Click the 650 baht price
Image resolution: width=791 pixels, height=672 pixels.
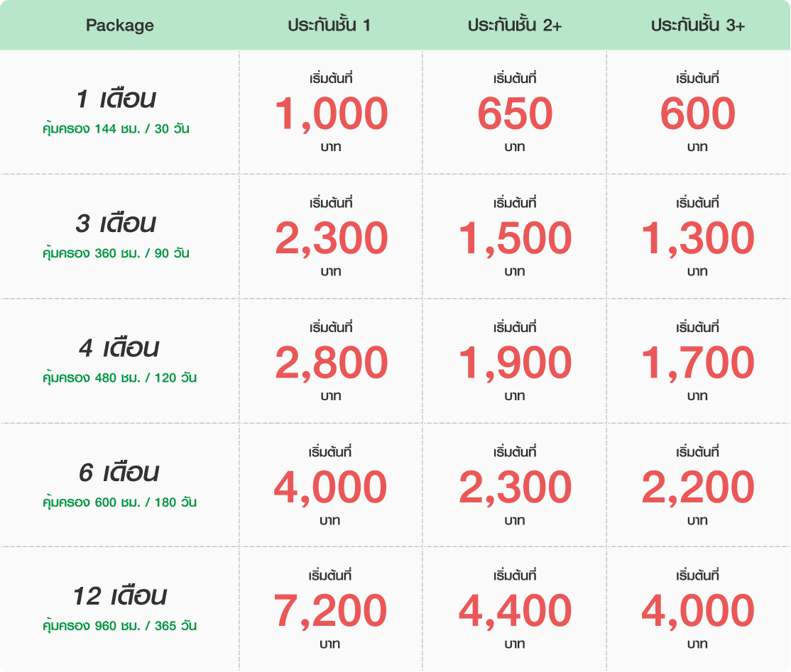tap(515, 114)
